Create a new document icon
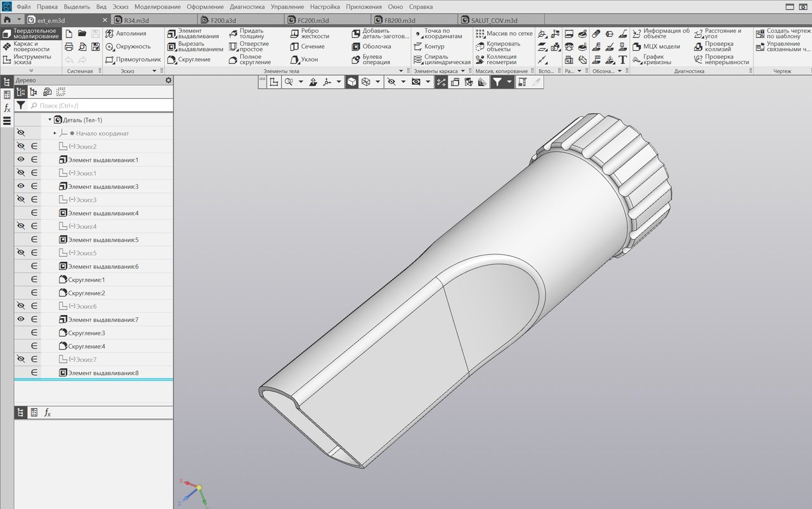Screen dimensions: 812x509 69,33
